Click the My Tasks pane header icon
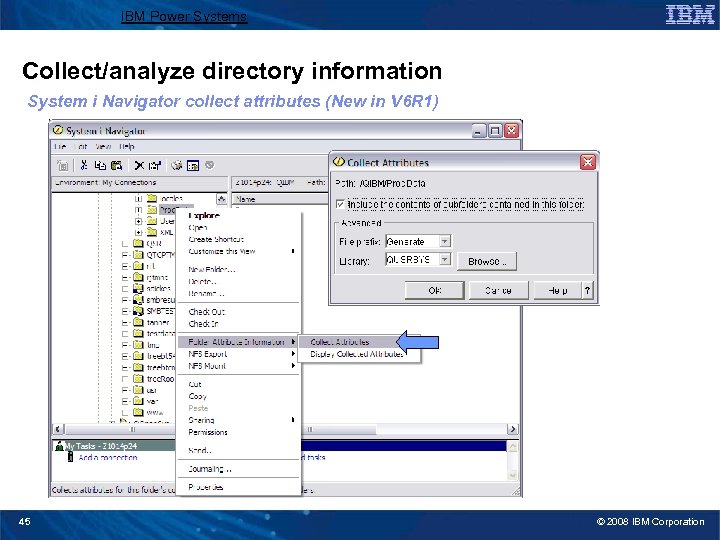720x540 pixels. 59,446
